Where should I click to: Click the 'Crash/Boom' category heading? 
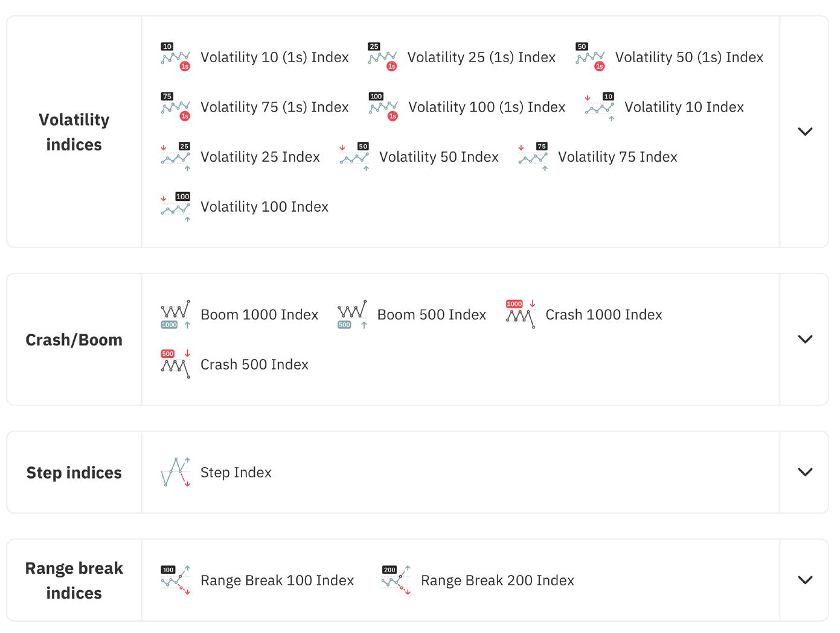point(74,340)
